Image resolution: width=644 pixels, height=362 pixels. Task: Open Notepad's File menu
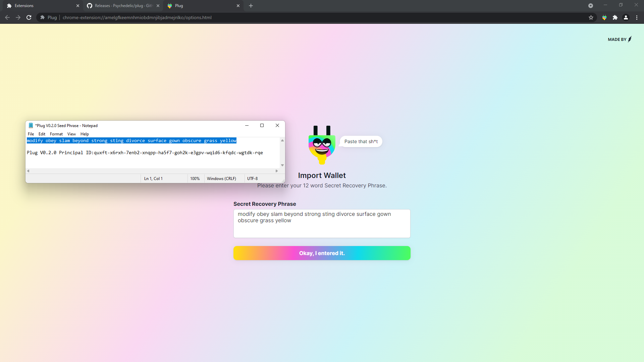(31, 134)
